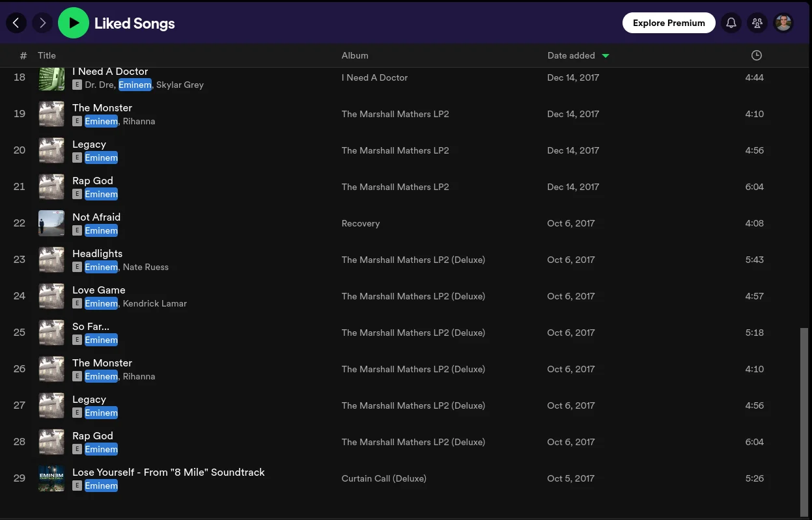This screenshot has width=812, height=520.
Task: Sort songs by the Album column
Action: (x=355, y=55)
